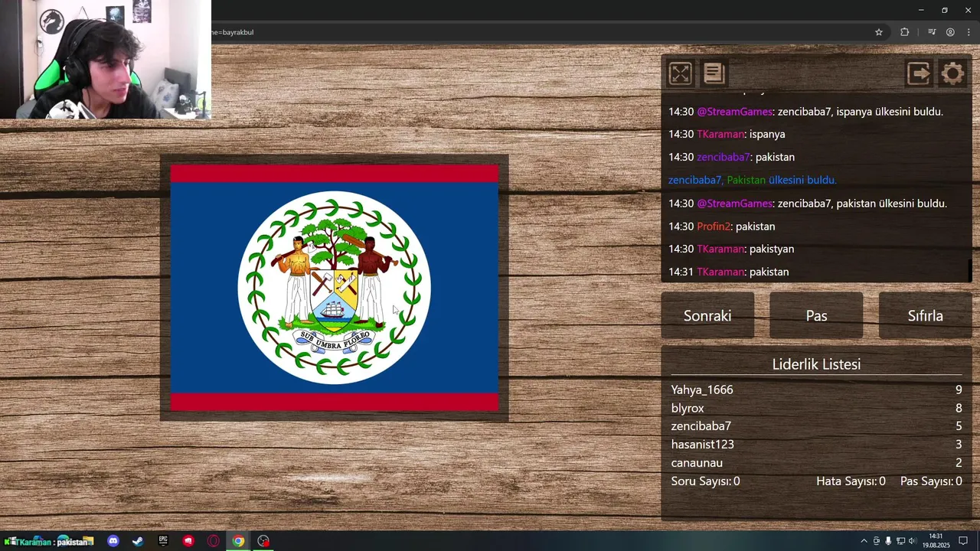
Task: Click the Pas button
Action: coord(816,315)
